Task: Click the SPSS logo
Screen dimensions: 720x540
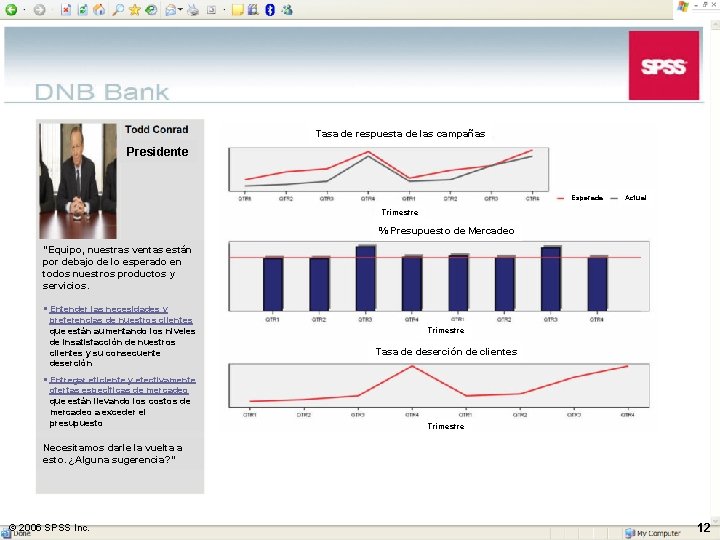Action: [664, 65]
